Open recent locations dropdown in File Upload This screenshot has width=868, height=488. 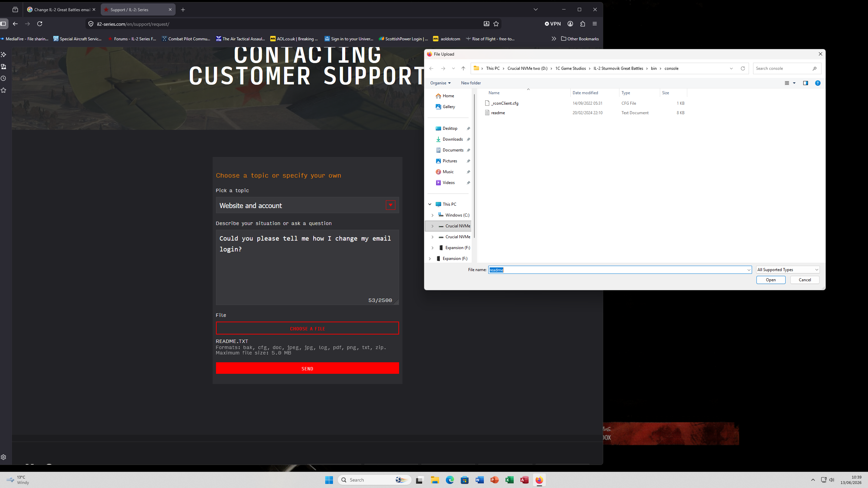pos(453,68)
